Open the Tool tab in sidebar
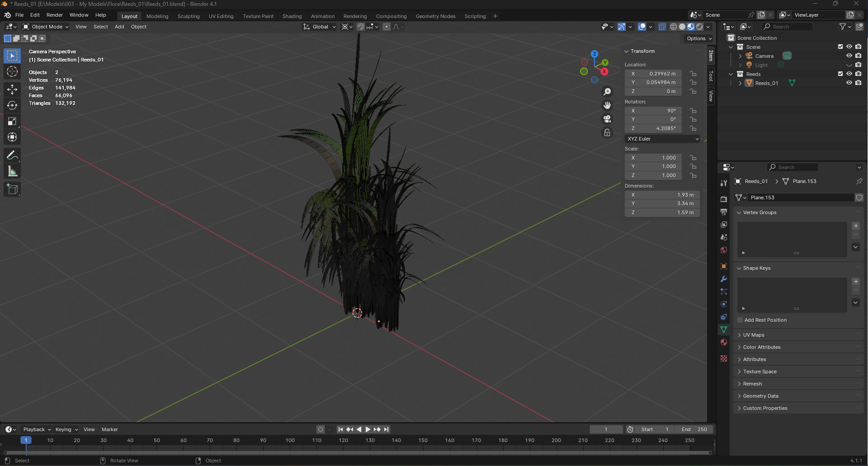 pos(711,76)
